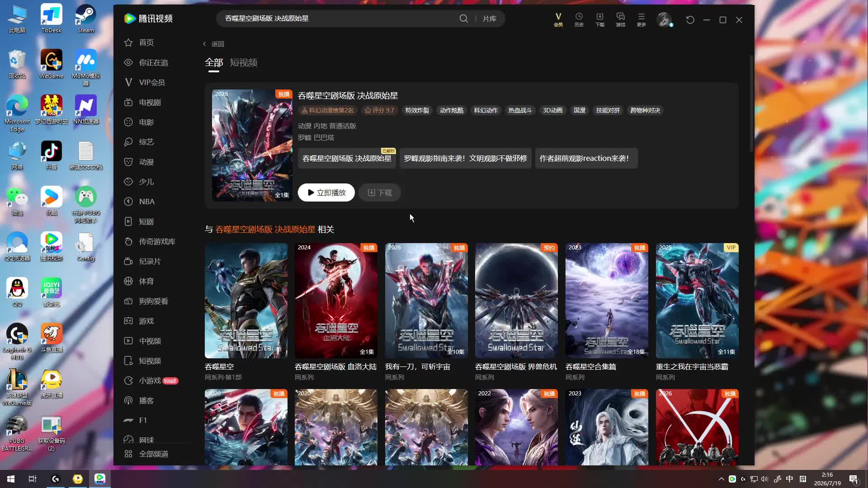
Task: Click the user avatar icon
Action: point(664,19)
